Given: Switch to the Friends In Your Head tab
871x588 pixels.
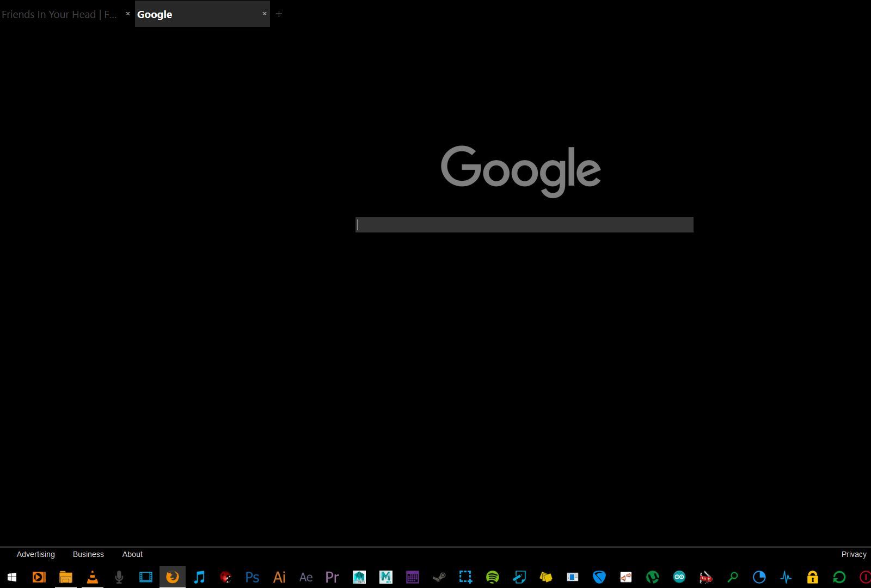Looking at the screenshot, I should (x=59, y=14).
